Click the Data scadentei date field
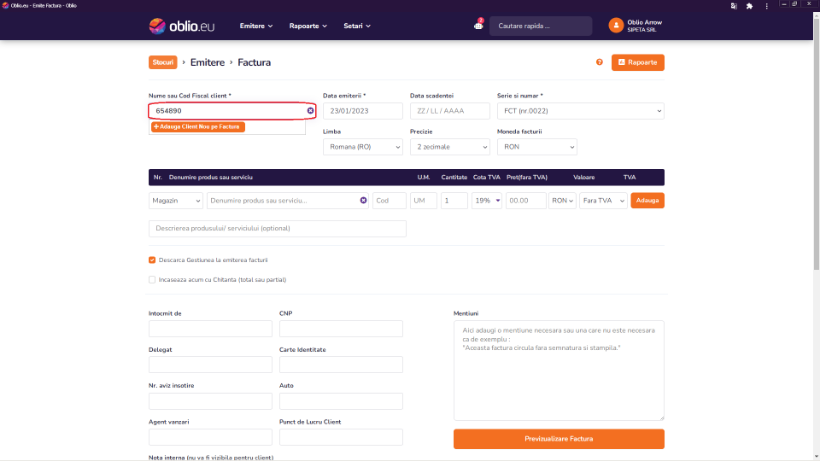 [x=449, y=111]
